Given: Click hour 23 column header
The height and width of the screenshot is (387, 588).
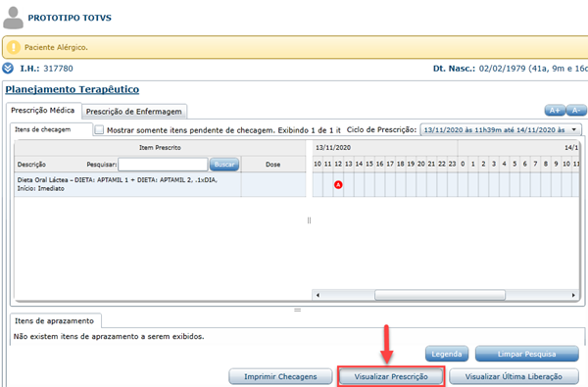Looking at the screenshot, I should (452, 164).
